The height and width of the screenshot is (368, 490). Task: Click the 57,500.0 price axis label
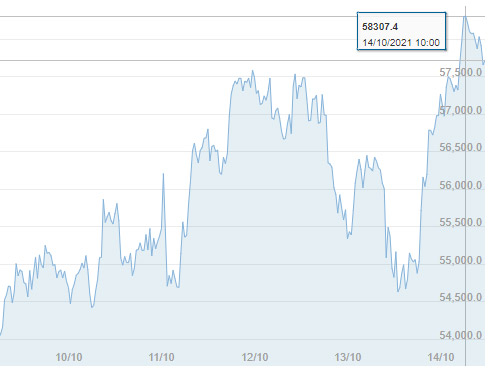click(x=460, y=72)
